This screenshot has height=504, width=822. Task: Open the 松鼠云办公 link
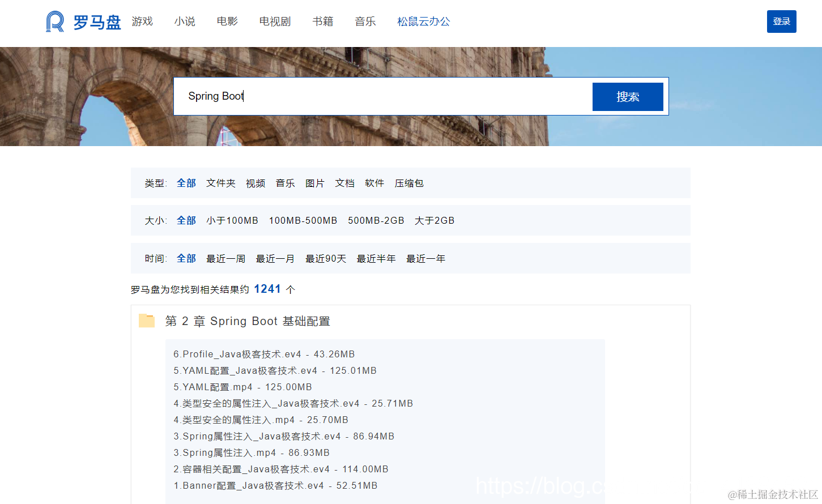pos(423,22)
